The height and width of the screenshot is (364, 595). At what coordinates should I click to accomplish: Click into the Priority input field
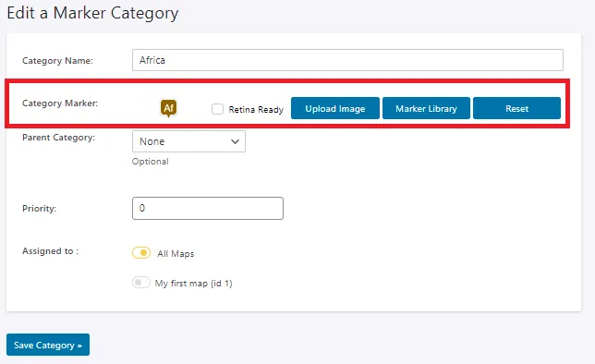[x=208, y=208]
